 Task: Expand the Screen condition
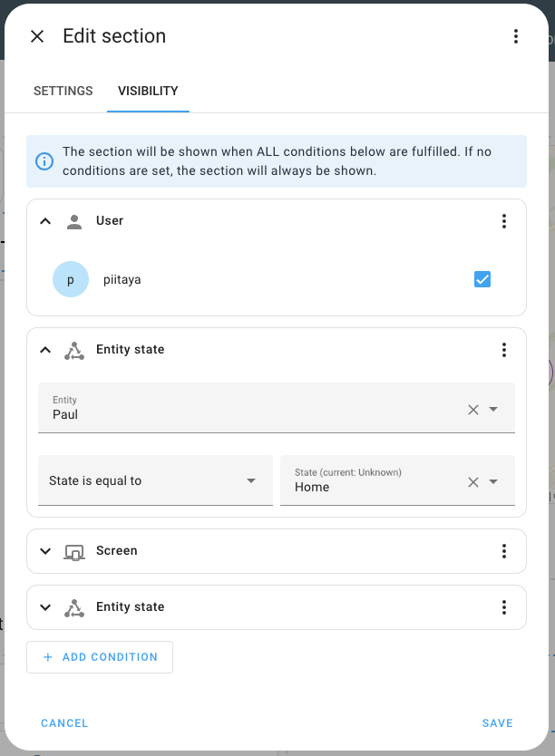coord(45,550)
